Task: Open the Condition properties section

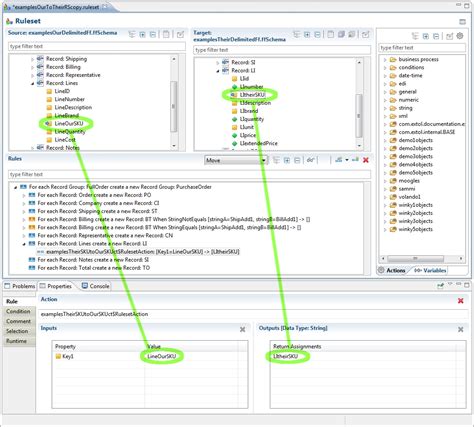Action: (x=18, y=311)
